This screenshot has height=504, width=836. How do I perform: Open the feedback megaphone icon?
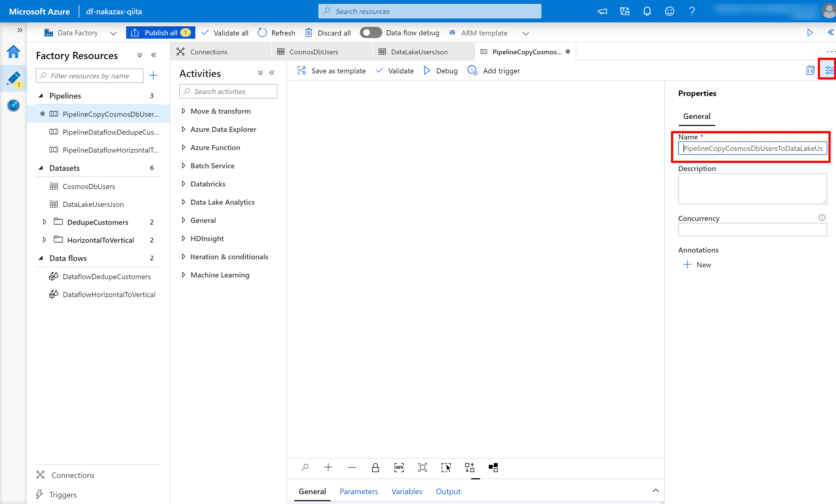tap(602, 11)
